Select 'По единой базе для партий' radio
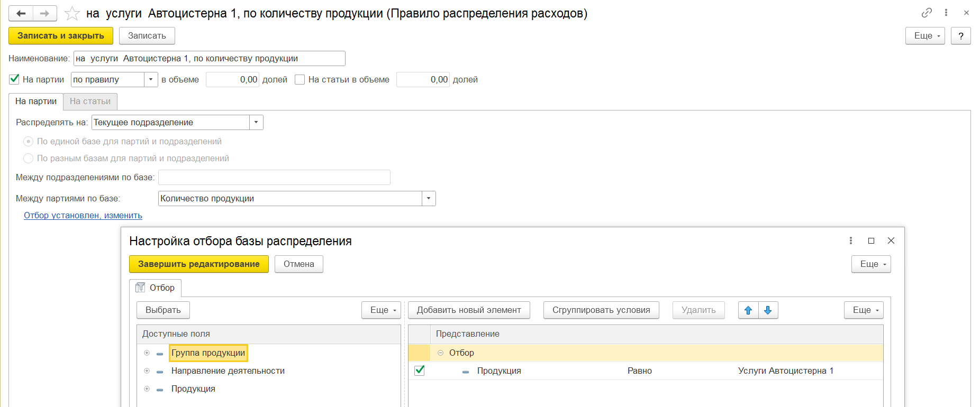 tap(29, 142)
